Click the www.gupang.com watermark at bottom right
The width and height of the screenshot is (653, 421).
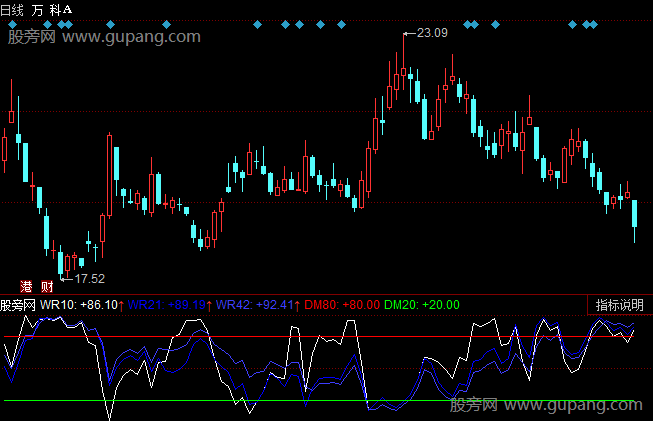[x=546, y=405]
